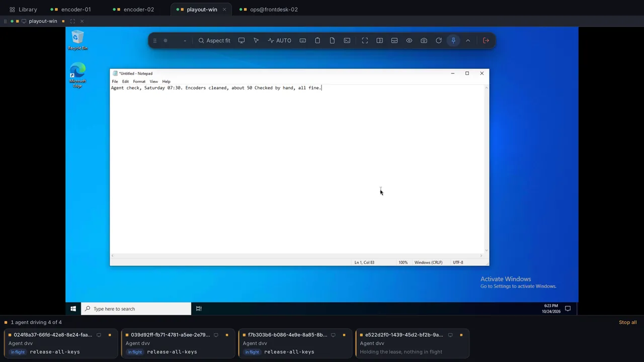Image resolution: width=644 pixels, height=362 pixels.
Task: Click the toolbar grip handle
Action: pyautogui.click(x=155, y=41)
